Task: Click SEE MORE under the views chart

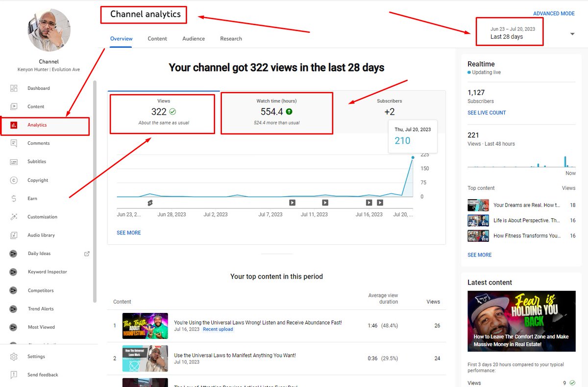Action: [129, 233]
